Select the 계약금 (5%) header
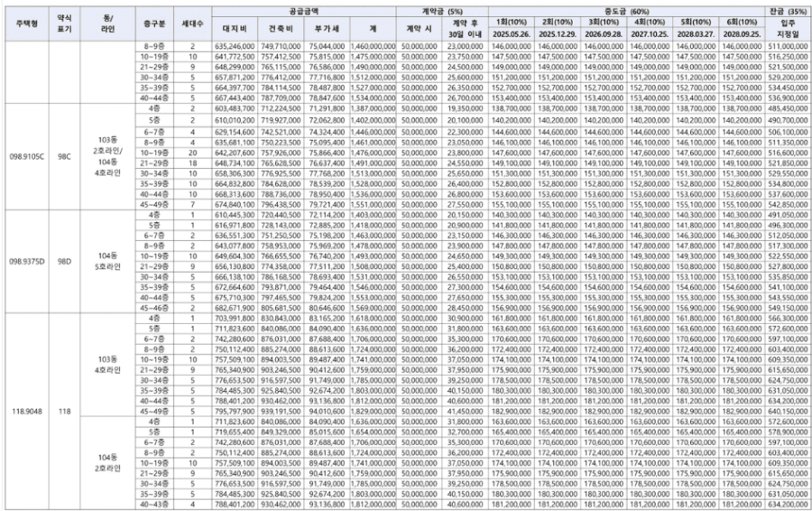 click(x=442, y=12)
